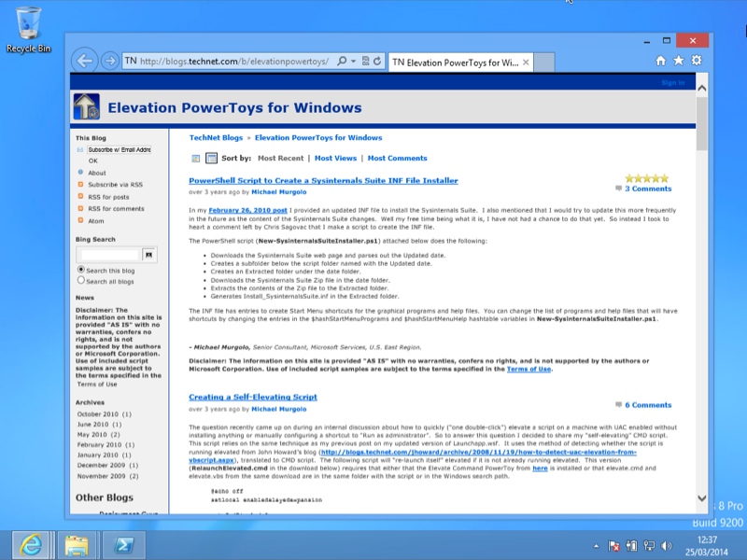Viewport: 747px width, 560px height.
Task: Close the Elevation PowerToys tab
Action: click(526, 63)
